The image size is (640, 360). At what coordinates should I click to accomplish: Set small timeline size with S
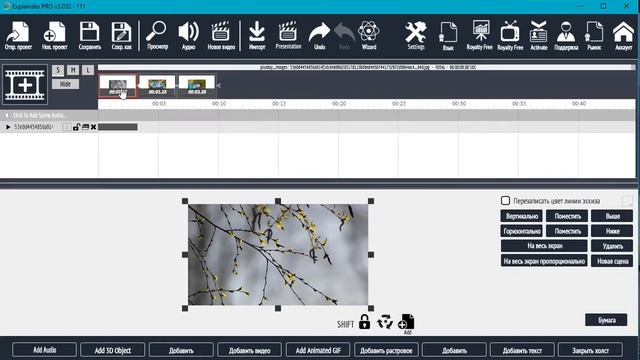[58, 70]
